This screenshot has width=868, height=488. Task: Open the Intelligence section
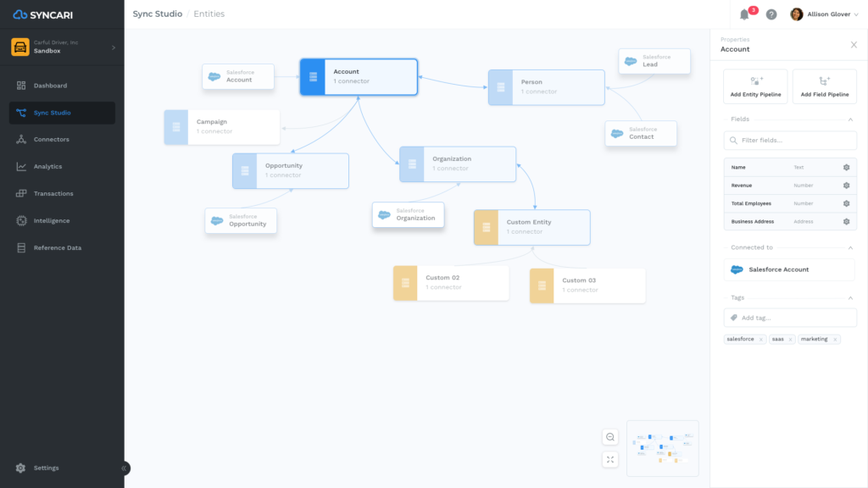coord(62,221)
